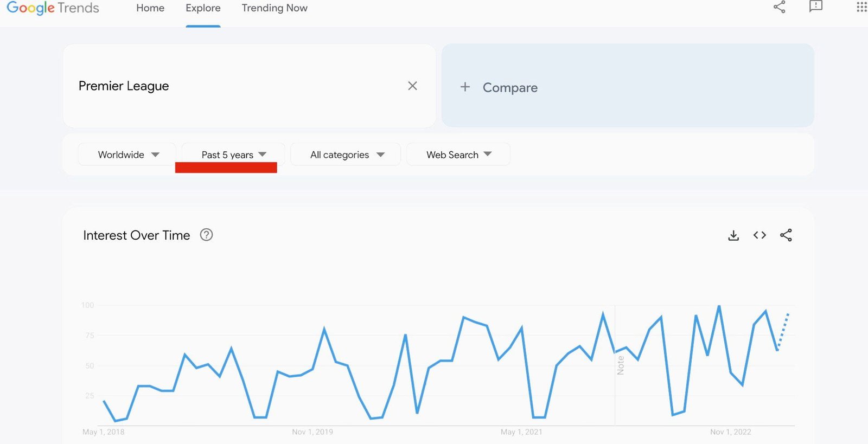Screen dimensions: 868x444
Task: Click the 100 value on the y-axis
Action: coord(87,305)
